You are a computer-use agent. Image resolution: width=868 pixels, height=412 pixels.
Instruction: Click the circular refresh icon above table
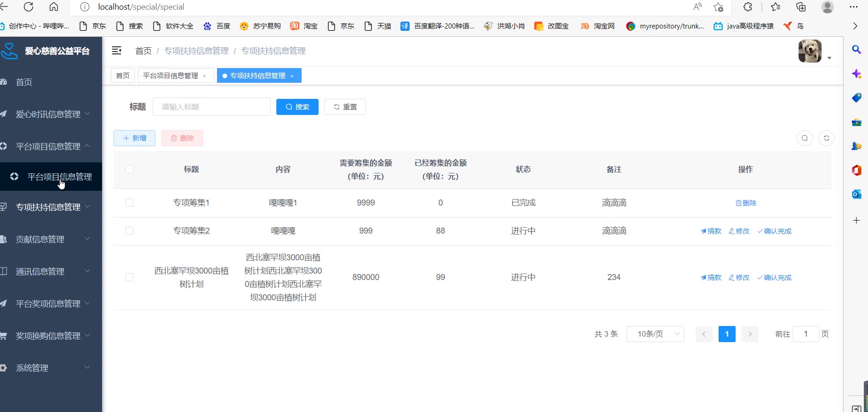826,138
